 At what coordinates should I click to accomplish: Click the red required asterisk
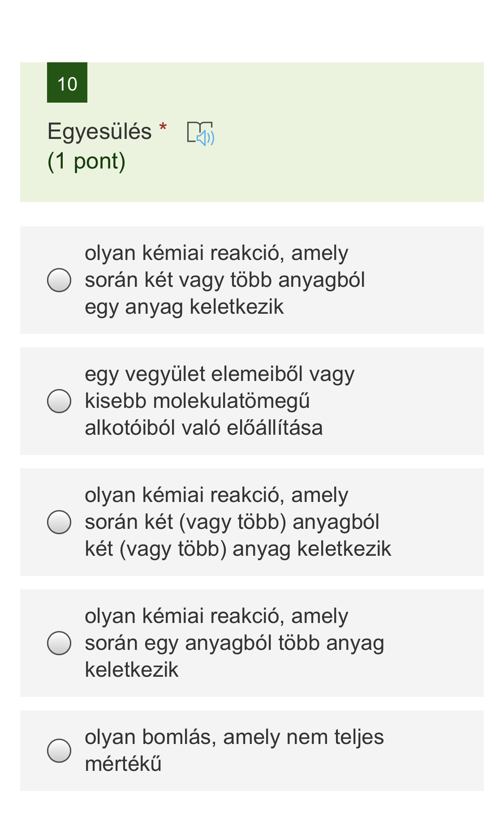pyautogui.click(x=163, y=127)
